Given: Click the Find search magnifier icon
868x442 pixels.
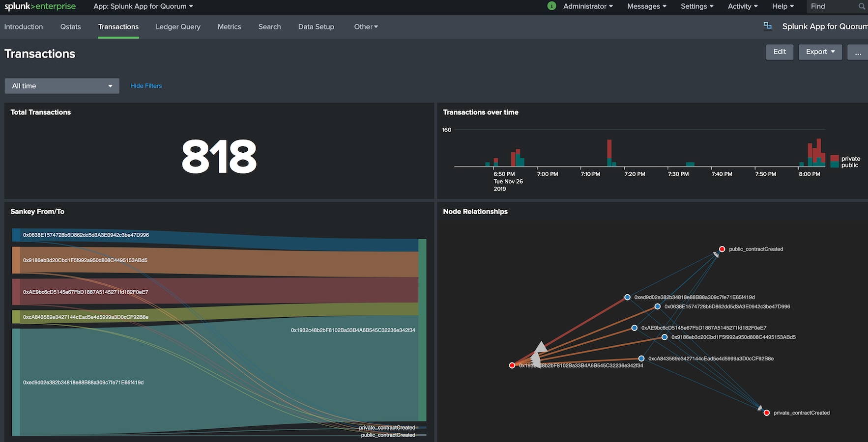Looking at the screenshot, I should (862, 6).
